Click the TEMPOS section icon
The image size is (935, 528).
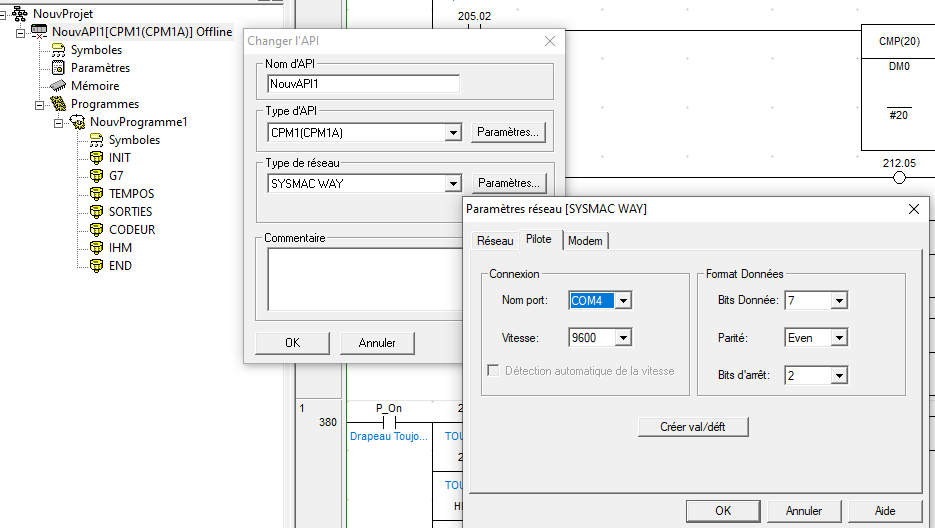point(96,193)
